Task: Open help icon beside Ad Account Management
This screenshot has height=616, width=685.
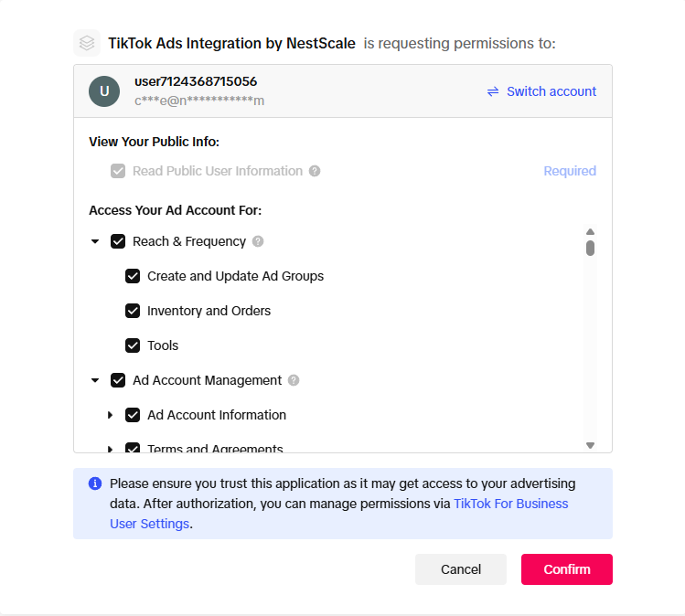Action: (x=294, y=380)
